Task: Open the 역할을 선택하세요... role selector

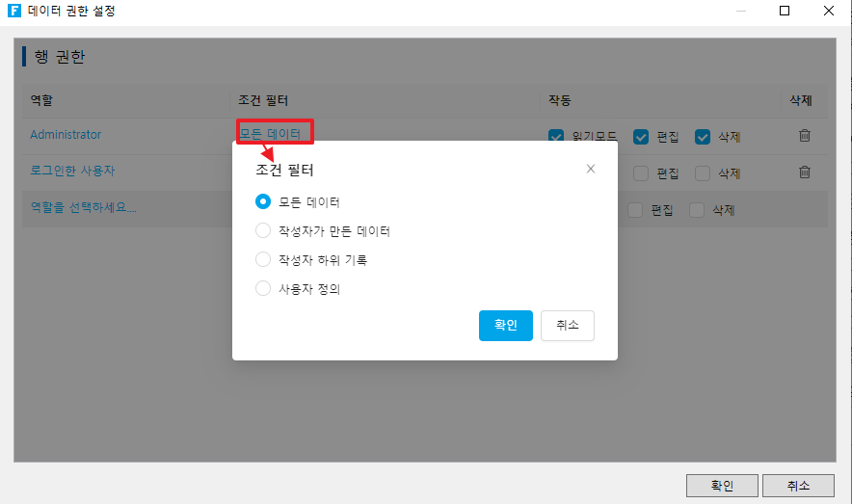Action: pyautogui.click(x=84, y=207)
